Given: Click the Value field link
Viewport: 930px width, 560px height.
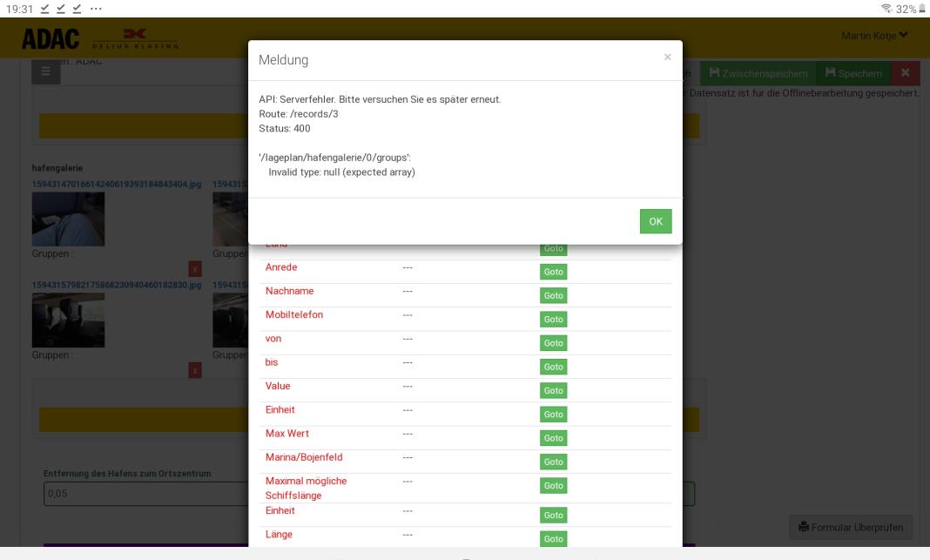Looking at the screenshot, I should (x=279, y=385).
